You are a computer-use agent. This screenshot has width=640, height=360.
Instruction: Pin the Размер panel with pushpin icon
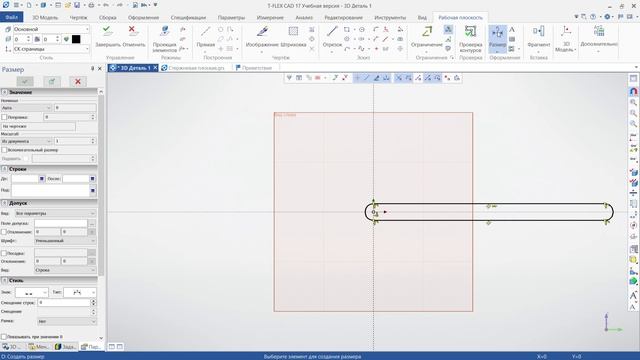click(x=93, y=69)
